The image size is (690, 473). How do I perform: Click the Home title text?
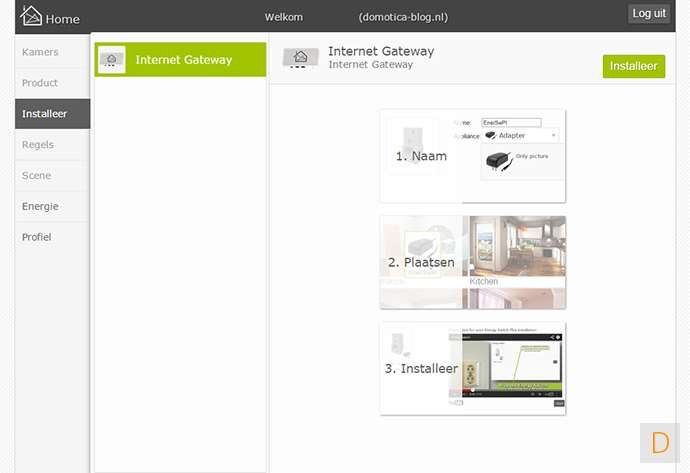click(62, 19)
